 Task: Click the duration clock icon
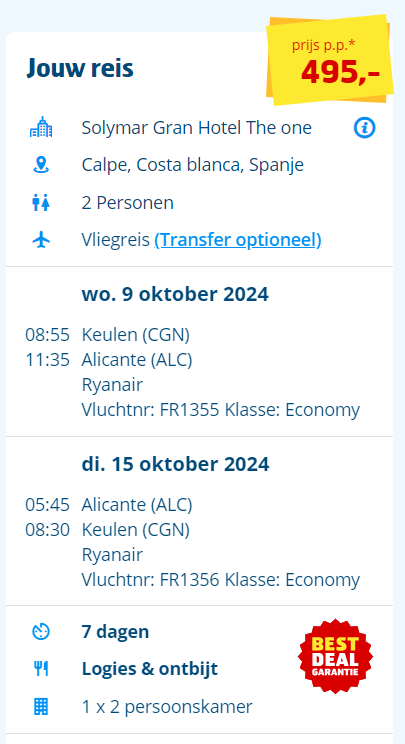coord(41,632)
